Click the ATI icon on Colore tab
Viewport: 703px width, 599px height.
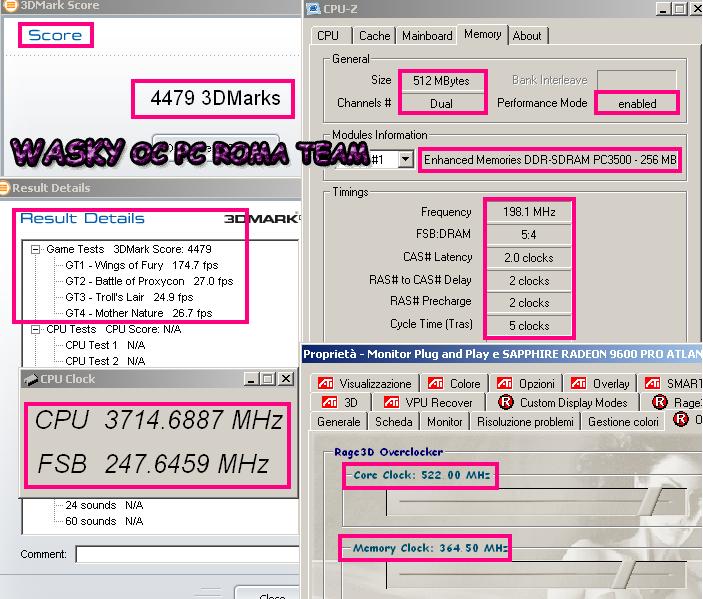(x=435, y=383)
